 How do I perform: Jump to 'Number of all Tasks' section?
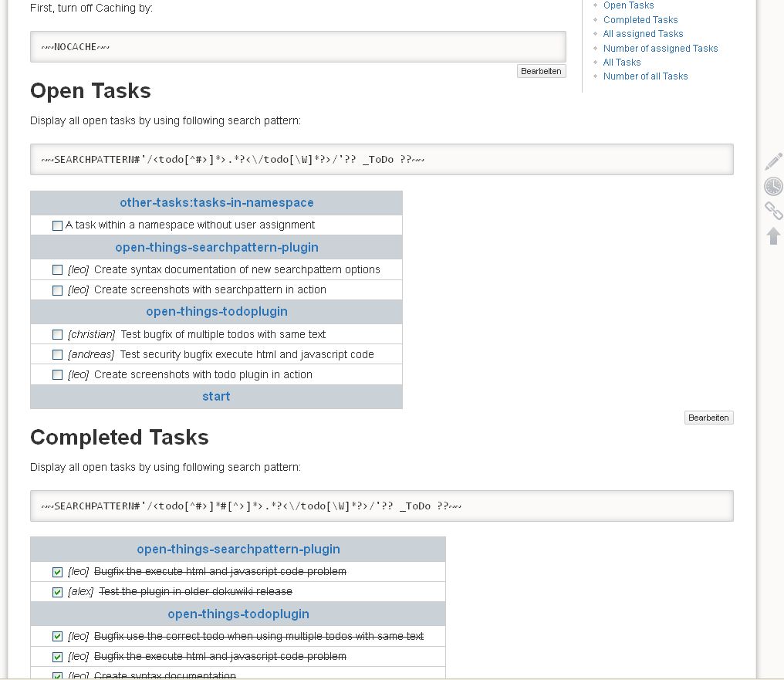pos(645,76)
